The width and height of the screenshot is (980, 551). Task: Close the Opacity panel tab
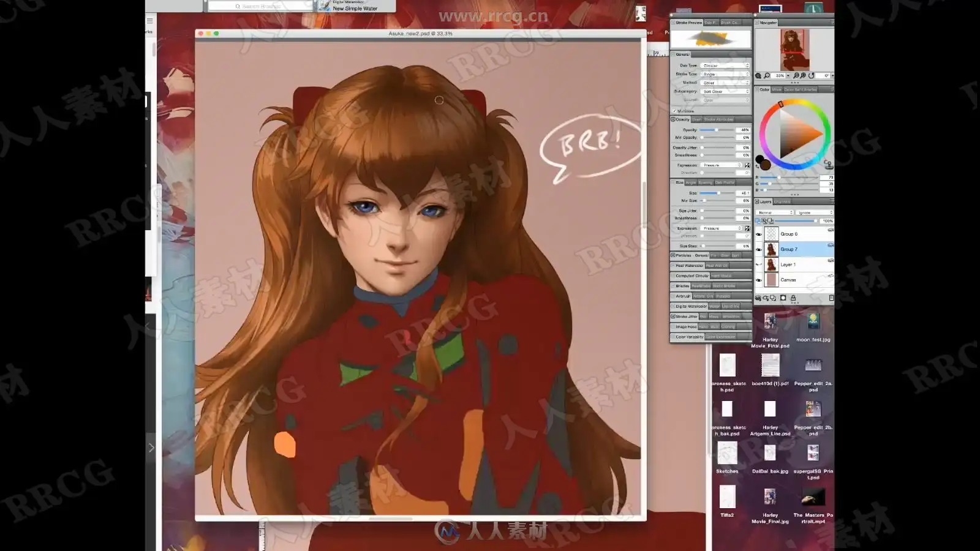[673, 119]
